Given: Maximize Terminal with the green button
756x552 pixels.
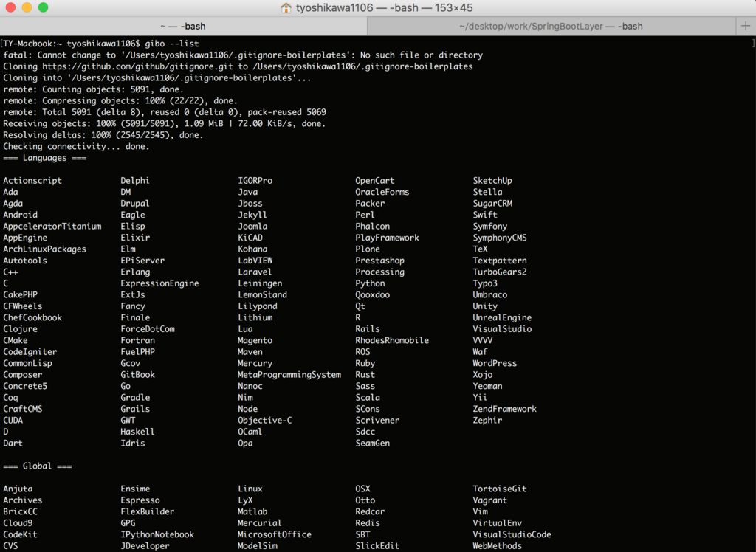Looking at the screenshot, I should coord(43,7).
